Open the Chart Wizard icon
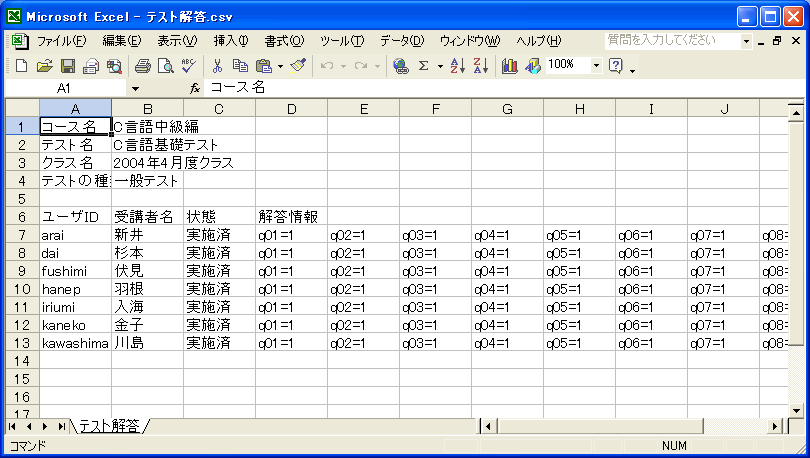810x458 pixels. 509,66
